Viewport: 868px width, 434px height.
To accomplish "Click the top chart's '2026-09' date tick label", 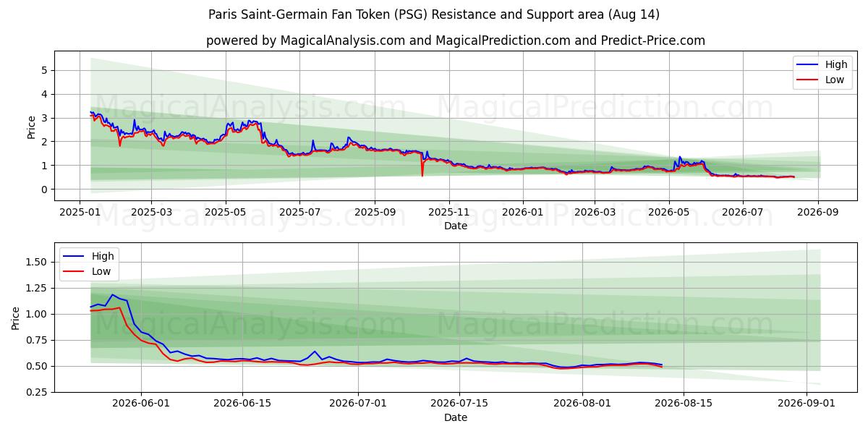I will click(818, 213).
